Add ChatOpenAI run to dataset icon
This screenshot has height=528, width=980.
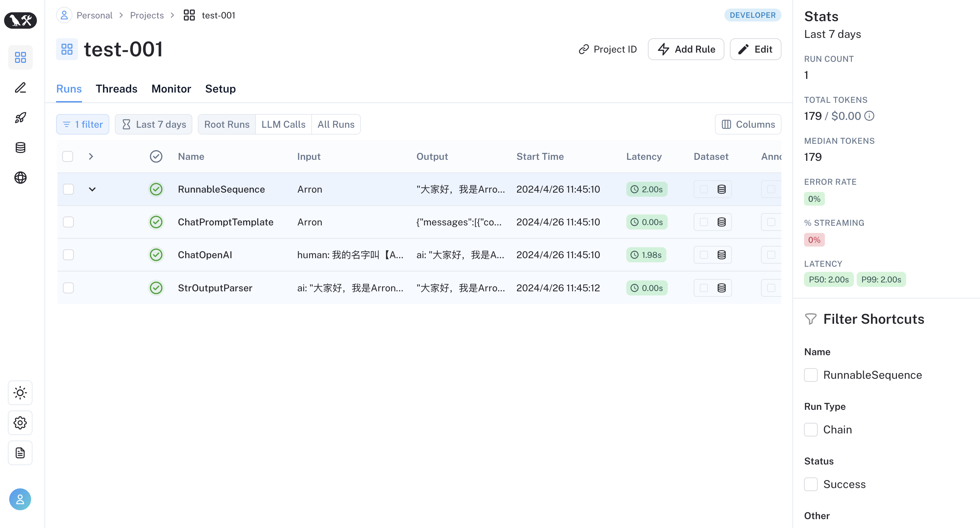[721, 255]
